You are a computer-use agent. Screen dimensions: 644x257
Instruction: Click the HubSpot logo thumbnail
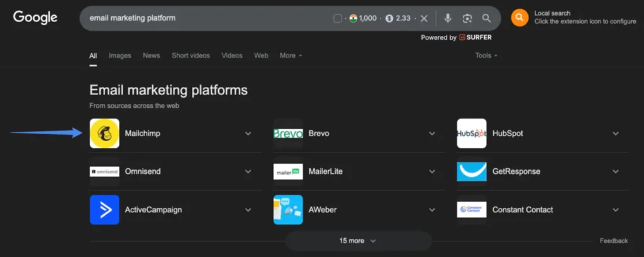[x=472, y=134]
